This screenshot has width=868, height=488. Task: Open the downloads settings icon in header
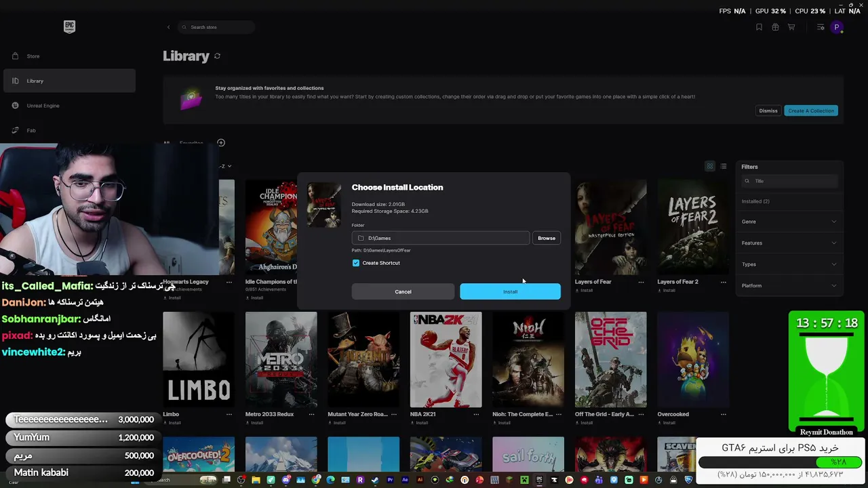(821, 27)
